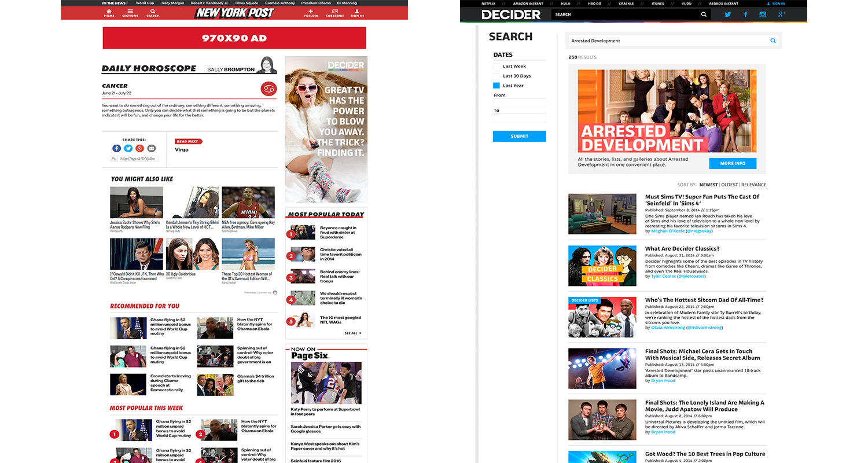Screen dimensions: 868x463
Task: Select Netflix in Decider top bar
Action: click(488, 3)
